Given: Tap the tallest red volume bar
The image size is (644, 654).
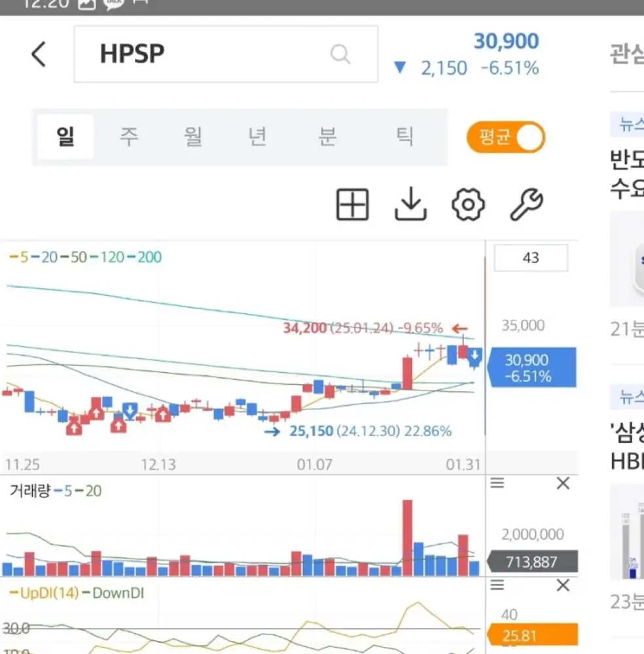Looking at the screenshot, I should coord(407,538).
